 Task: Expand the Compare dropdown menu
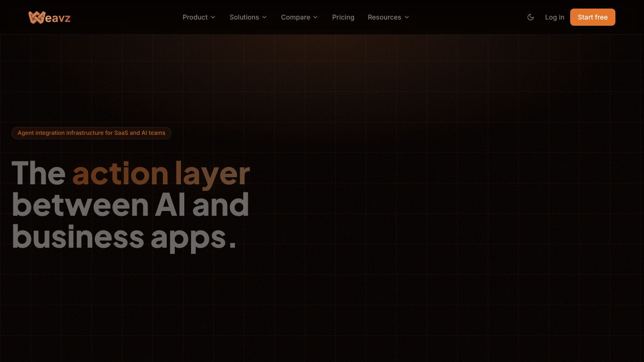(299, 17)
